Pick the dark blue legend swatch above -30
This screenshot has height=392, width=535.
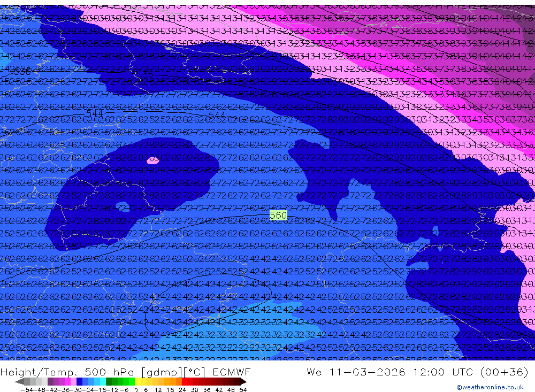(79, 381)
